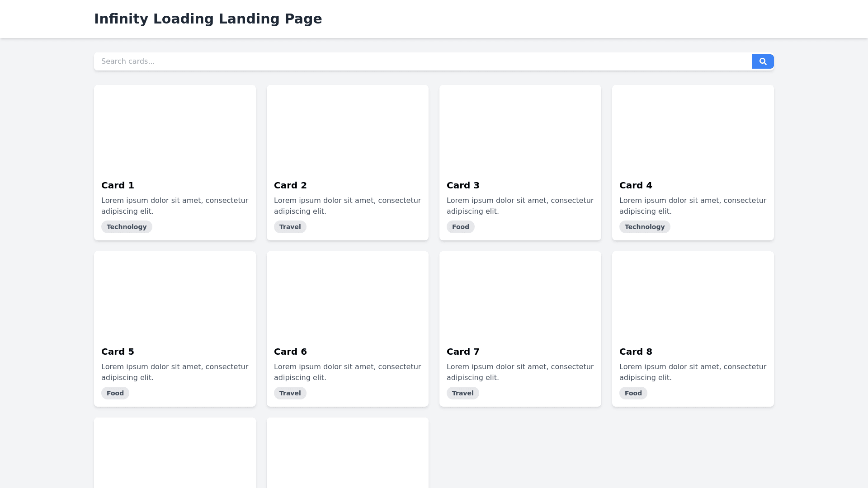This screenshot has width=868, height=488.
Task: Click the Technology tag on Card 4
Action: click(644, 227)
